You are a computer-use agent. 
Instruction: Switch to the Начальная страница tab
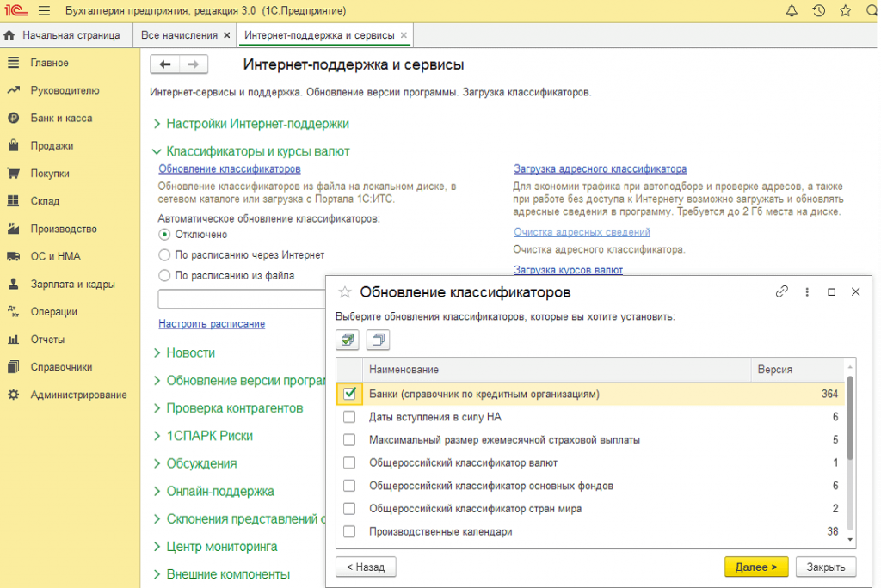click(x=71, y=35)
